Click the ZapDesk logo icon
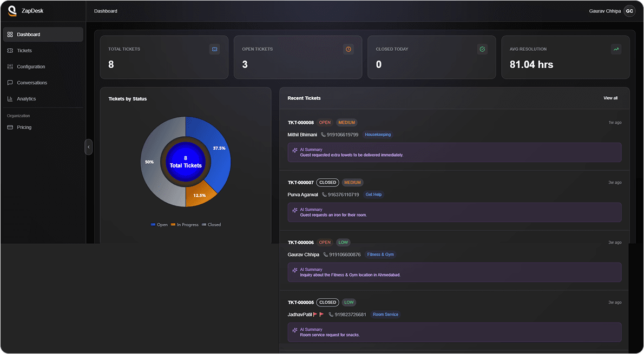644x354 pixels. click(x=11, y=11)
